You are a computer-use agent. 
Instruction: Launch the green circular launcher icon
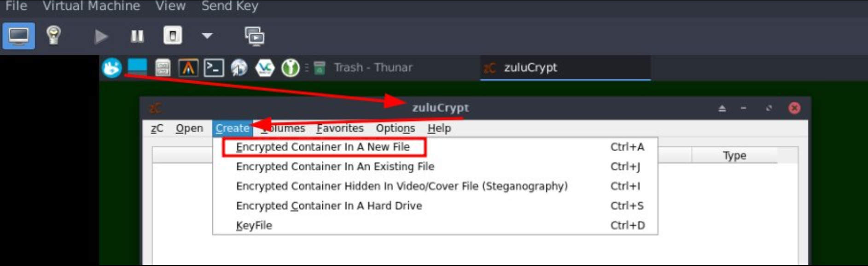point(291,68)
